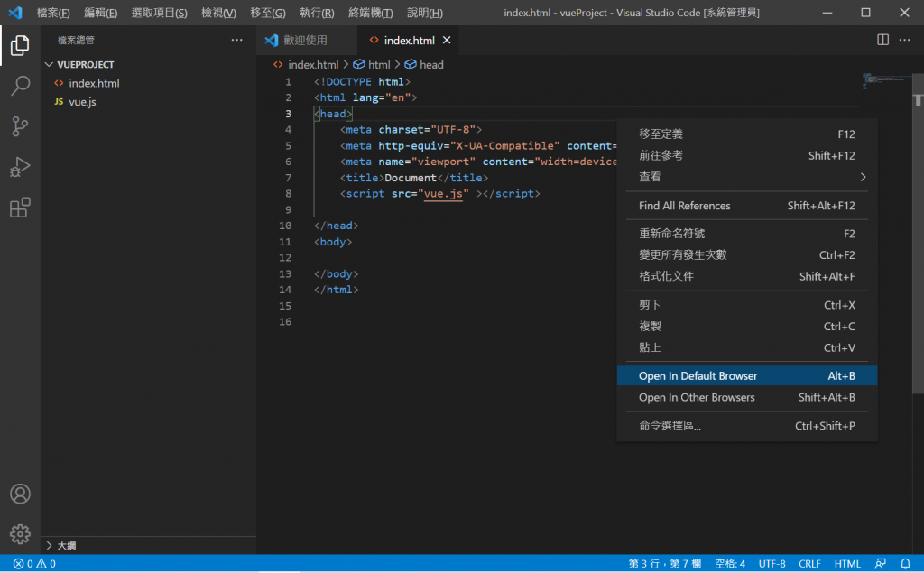Click the CRLF line ending setting
The image size is (924, 573).
pos(809,564)
